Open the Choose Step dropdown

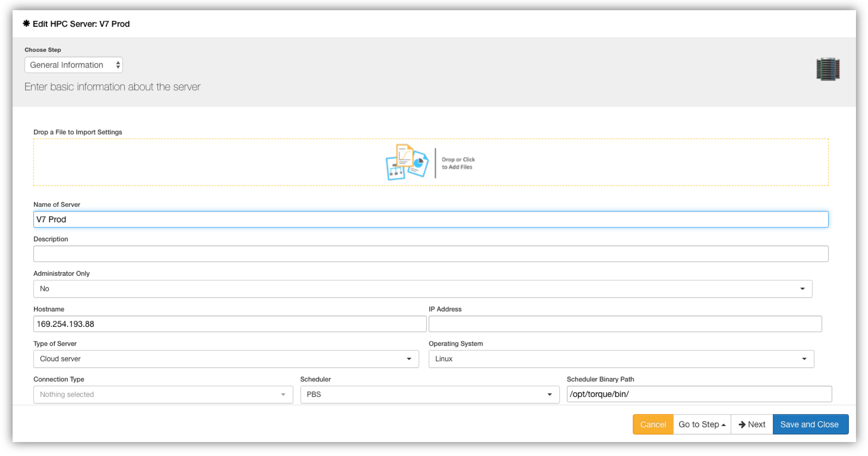[73, 65]
